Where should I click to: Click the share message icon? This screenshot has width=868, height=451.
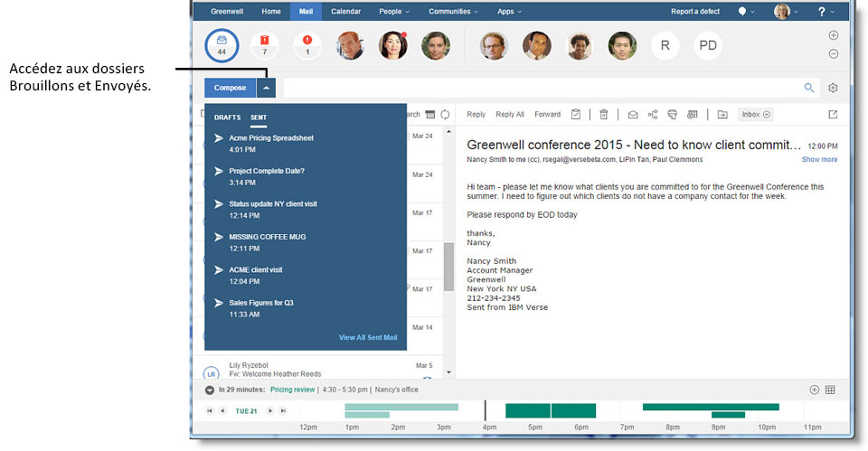pyautogui.click(x=653, y=115)
